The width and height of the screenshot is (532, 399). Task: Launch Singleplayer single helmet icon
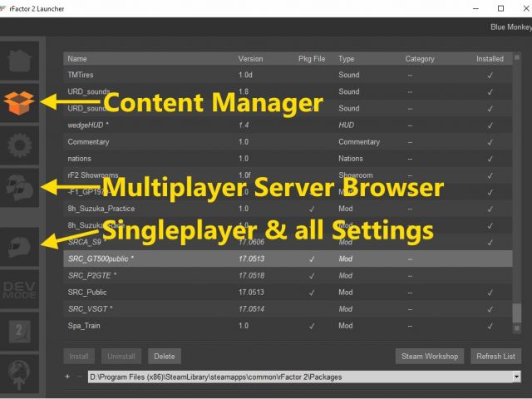[x=20, y=245]
